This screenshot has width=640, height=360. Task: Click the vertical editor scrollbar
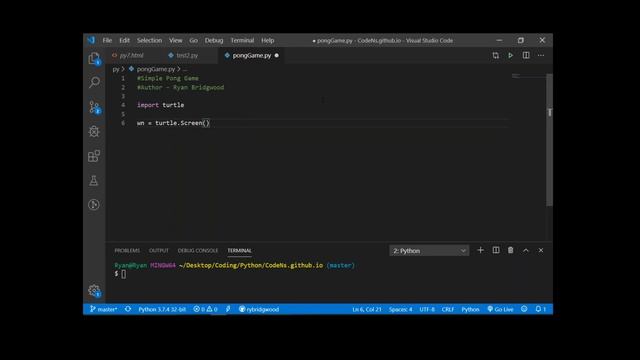(549, 140)
